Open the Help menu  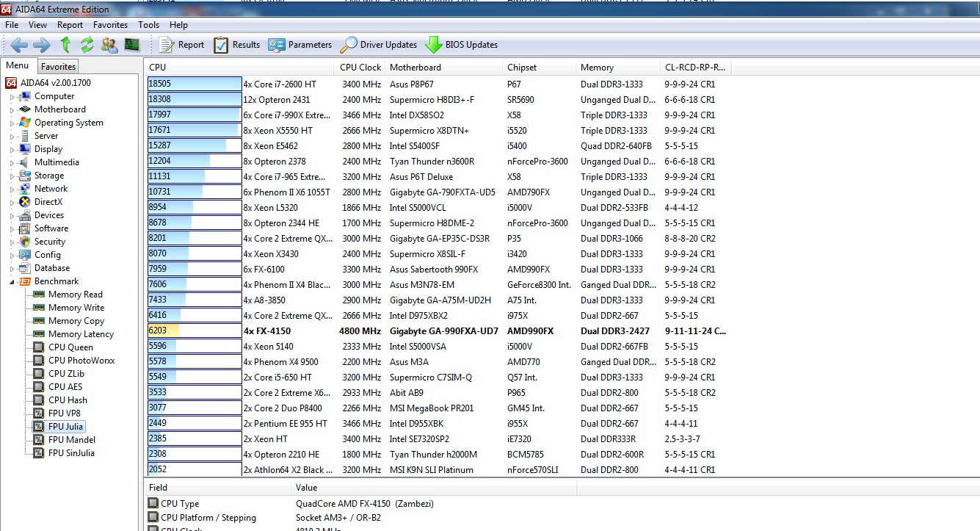click(178, 25)
